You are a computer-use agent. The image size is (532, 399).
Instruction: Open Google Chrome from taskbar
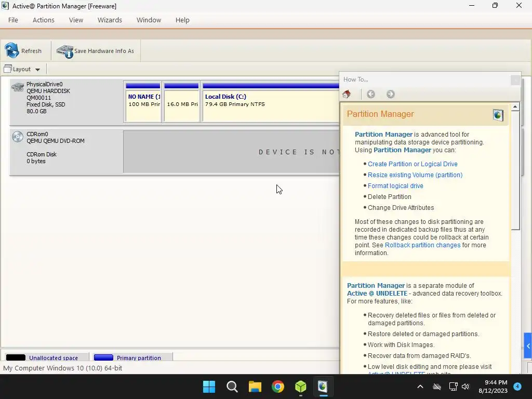click(277, 387)
